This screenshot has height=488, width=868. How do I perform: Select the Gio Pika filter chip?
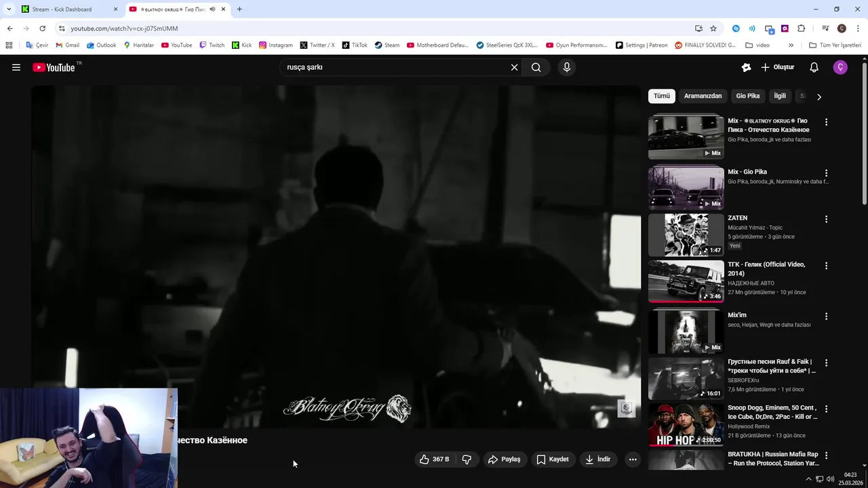pyautogui.click(x=748, y=96)
